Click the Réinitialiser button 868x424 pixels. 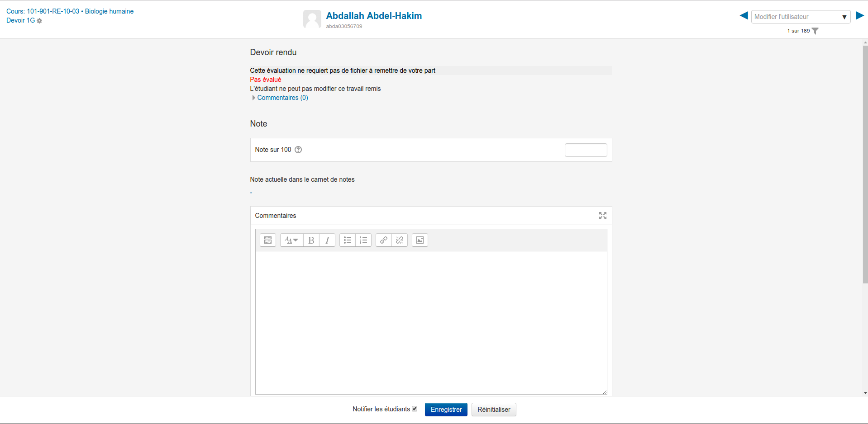point(494,410)
